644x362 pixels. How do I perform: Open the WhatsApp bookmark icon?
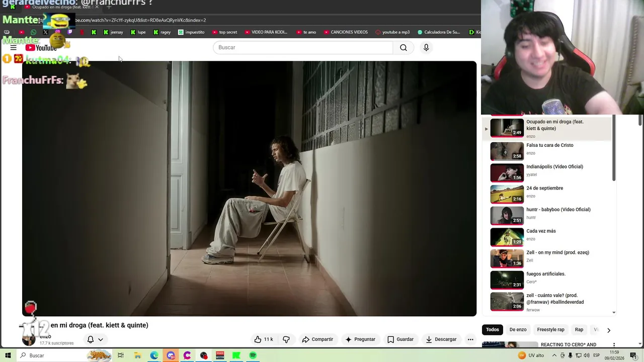(x=33, y=32)
